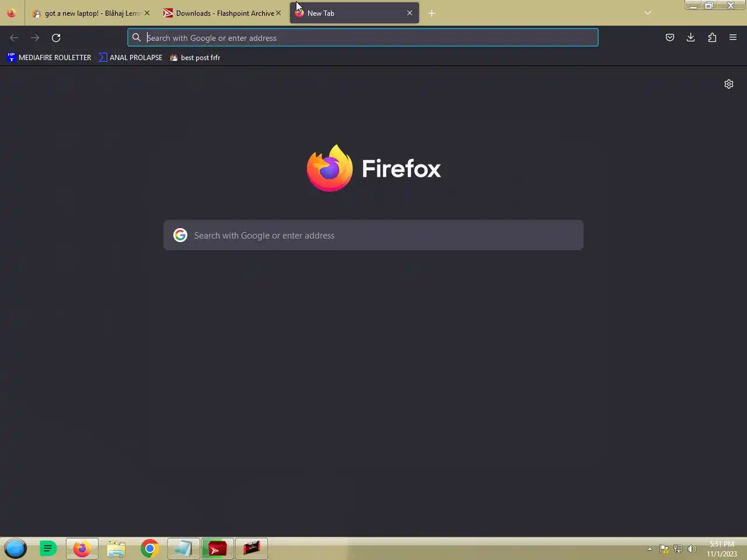The width and height of the screenshot is (747, 560).
Task: Open volume speaker tray icon
Action: (692, 549)
